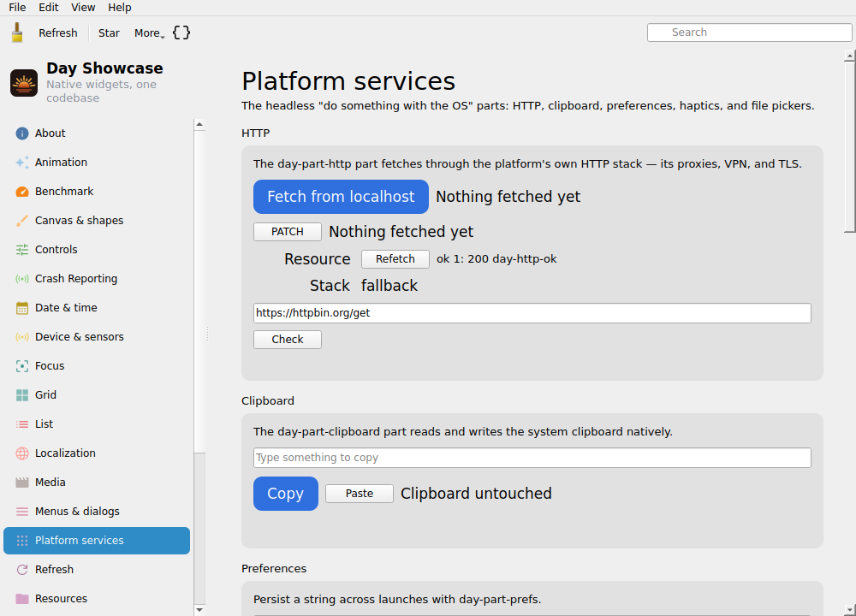Click the 'fallback' Stack value
This screenshot has height=616, width=856.
pos(389,286)
